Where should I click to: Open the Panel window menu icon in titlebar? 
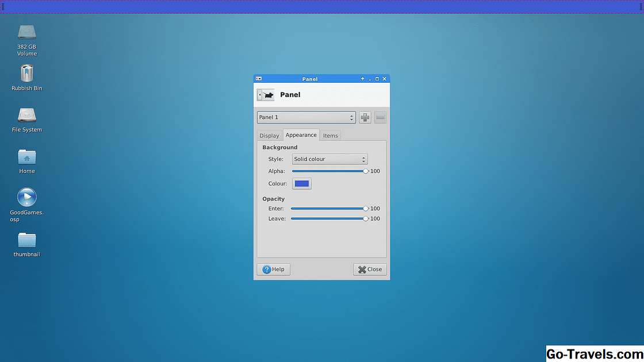point(259,78)
